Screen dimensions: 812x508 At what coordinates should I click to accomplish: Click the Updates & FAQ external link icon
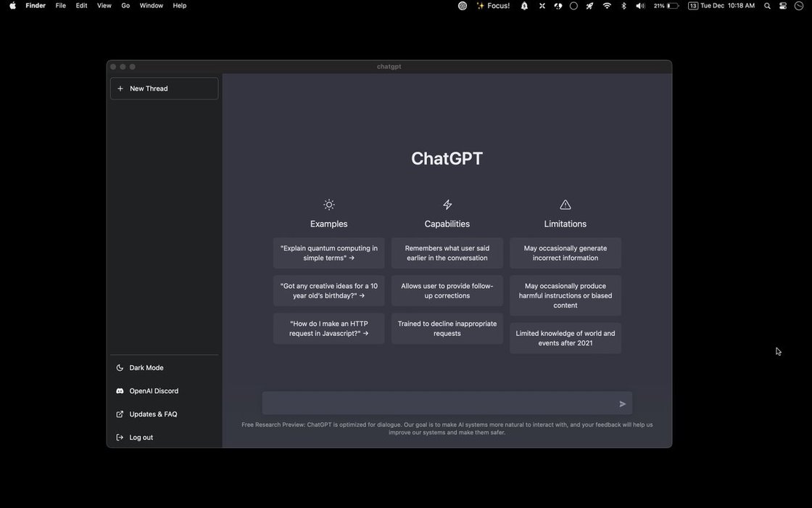(x=120, y=414)
